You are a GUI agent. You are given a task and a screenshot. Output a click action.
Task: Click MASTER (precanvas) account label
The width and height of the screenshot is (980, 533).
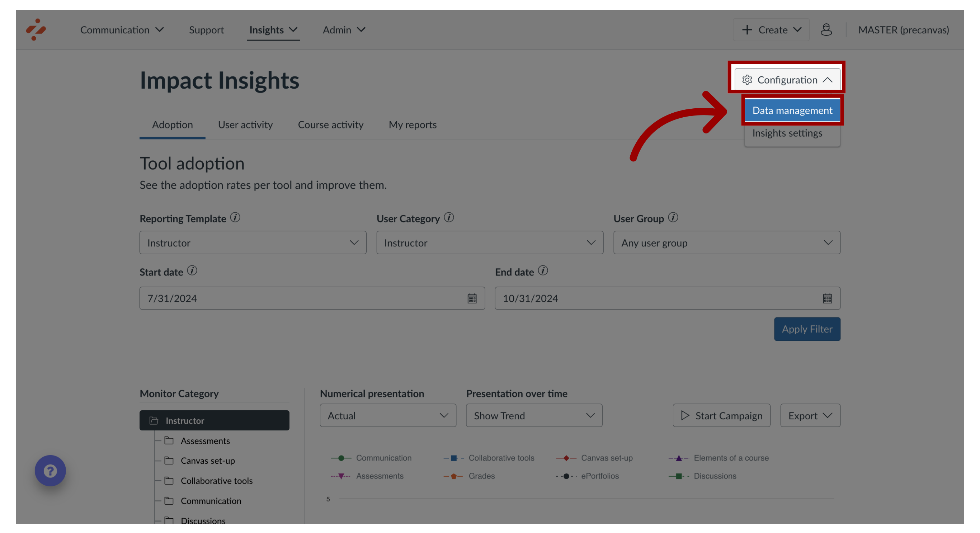click(903, 30)
